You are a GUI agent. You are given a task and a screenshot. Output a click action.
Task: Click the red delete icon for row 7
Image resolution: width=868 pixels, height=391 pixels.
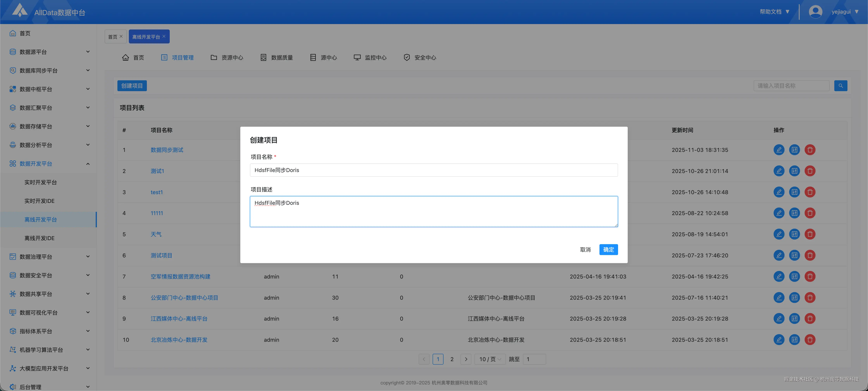click(x=810, y=277)
